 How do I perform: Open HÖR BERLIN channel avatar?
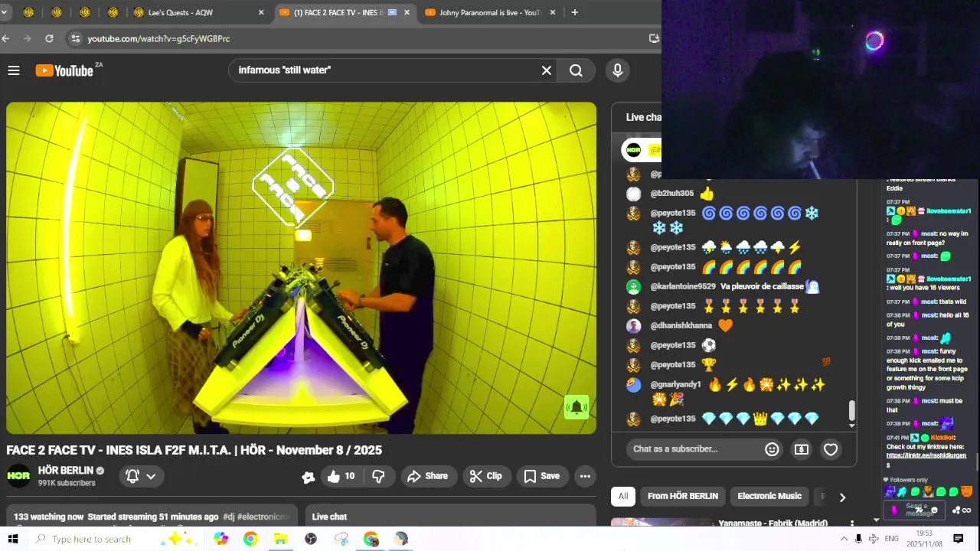(x=18, y=476)
